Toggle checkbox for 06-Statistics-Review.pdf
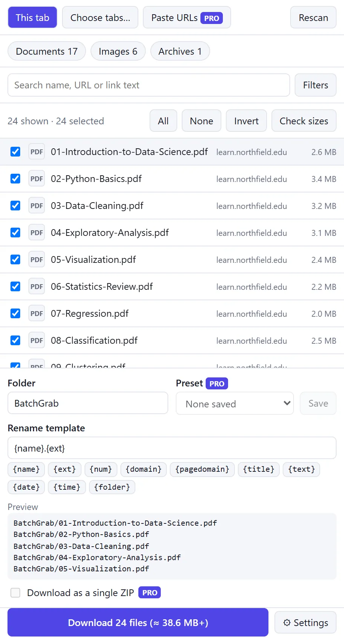This screenshot has height=644, width=344. [15, 286]
